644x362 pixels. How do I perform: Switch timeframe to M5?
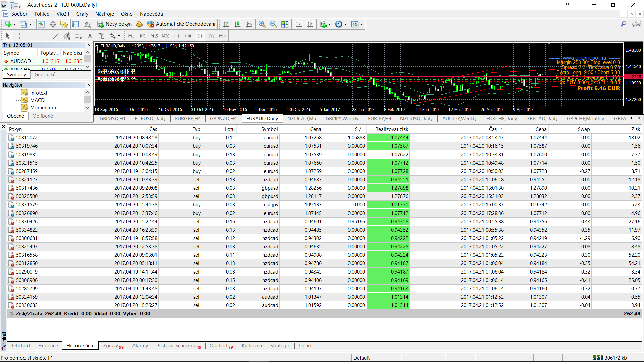coord(143,36)
